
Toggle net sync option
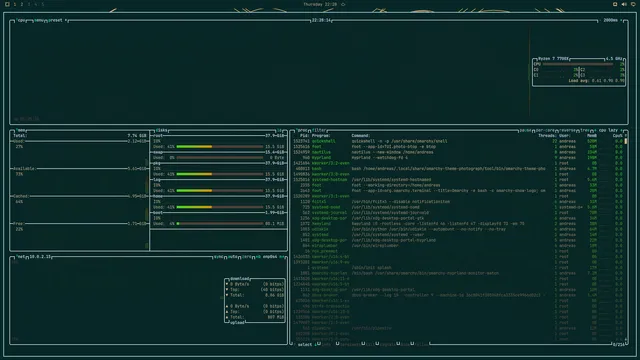tap(218, 257)
